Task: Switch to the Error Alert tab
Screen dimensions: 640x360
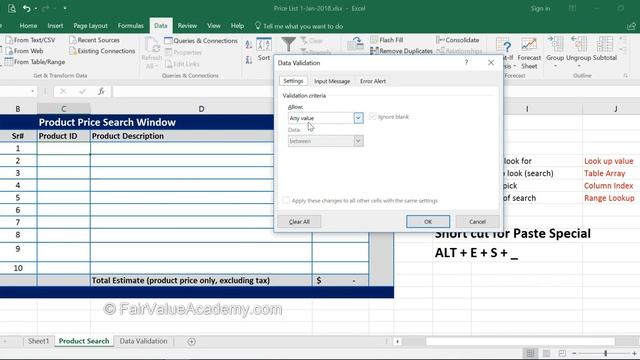Action: tap(373, 81)
